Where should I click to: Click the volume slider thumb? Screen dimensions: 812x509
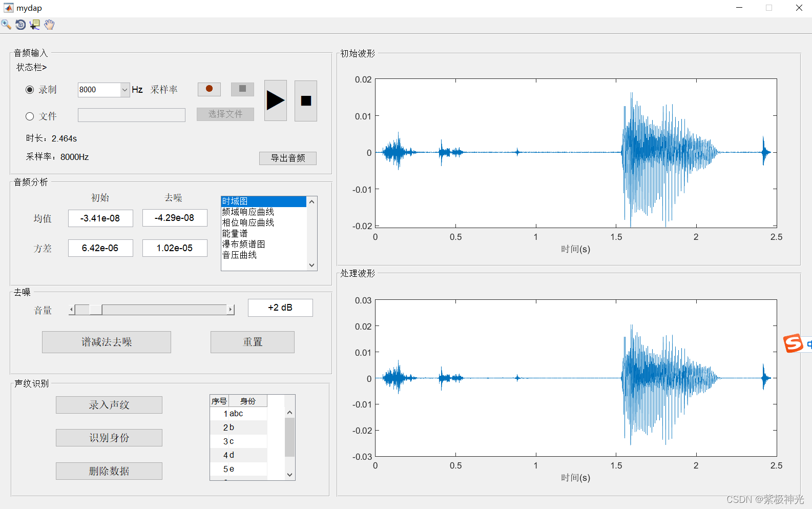96,310
